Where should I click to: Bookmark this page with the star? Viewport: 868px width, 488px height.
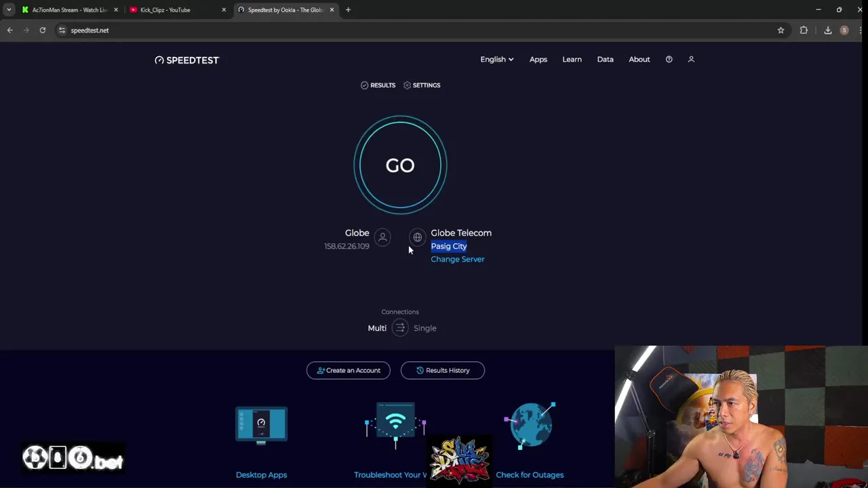pyautogui.click(x=781, y=30)
